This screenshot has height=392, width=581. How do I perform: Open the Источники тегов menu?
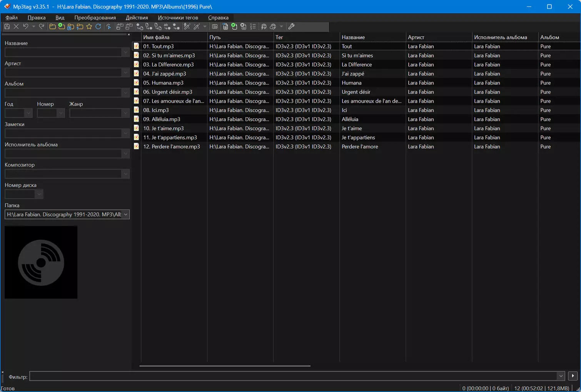(178, 18)
